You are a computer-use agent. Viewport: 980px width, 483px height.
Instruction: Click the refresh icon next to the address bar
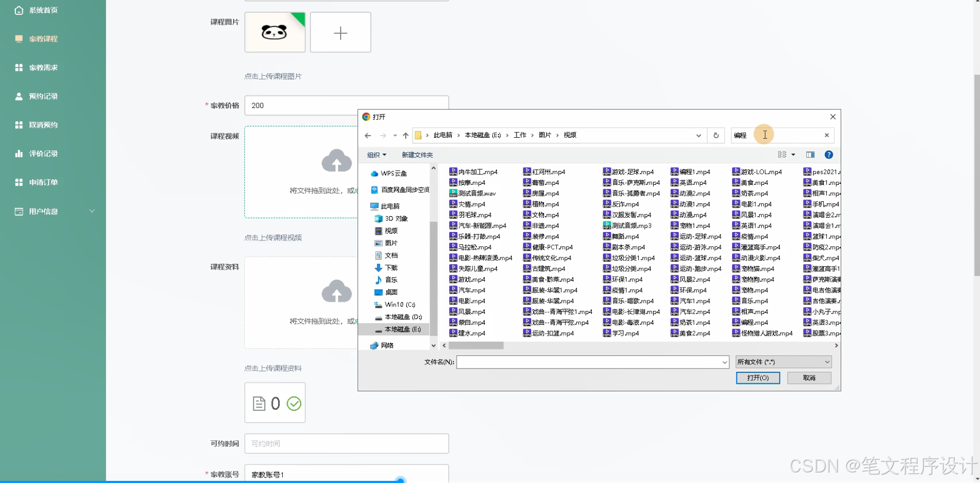(x=716, y=135)
